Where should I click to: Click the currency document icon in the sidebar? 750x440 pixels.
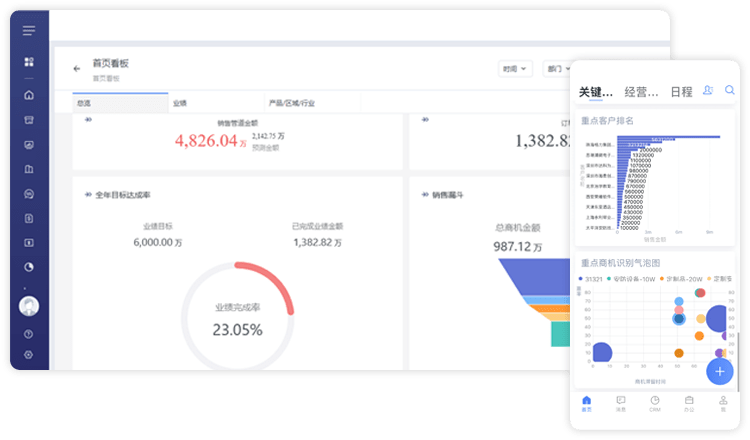[x=29, y=219]
